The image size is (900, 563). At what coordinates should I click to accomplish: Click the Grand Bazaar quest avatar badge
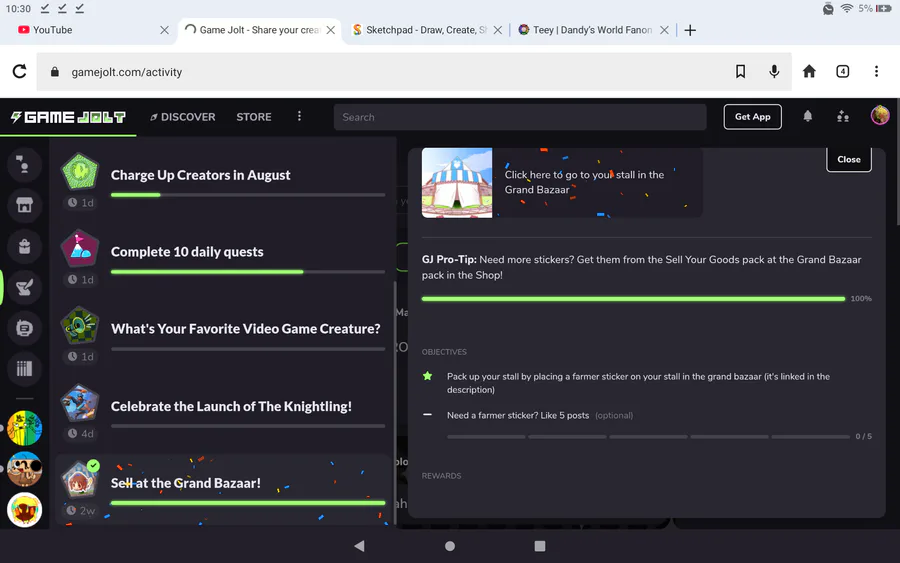[x=80, y=479]
